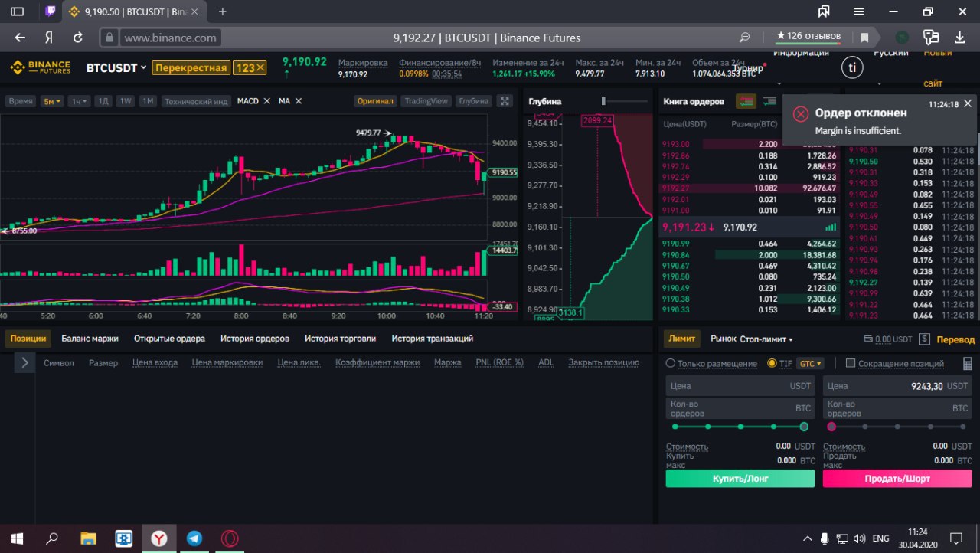Image resolution: width=980 pixels, height=553 pixels.
Task: Click the red error icon in notification
Action: click(801, 114)
